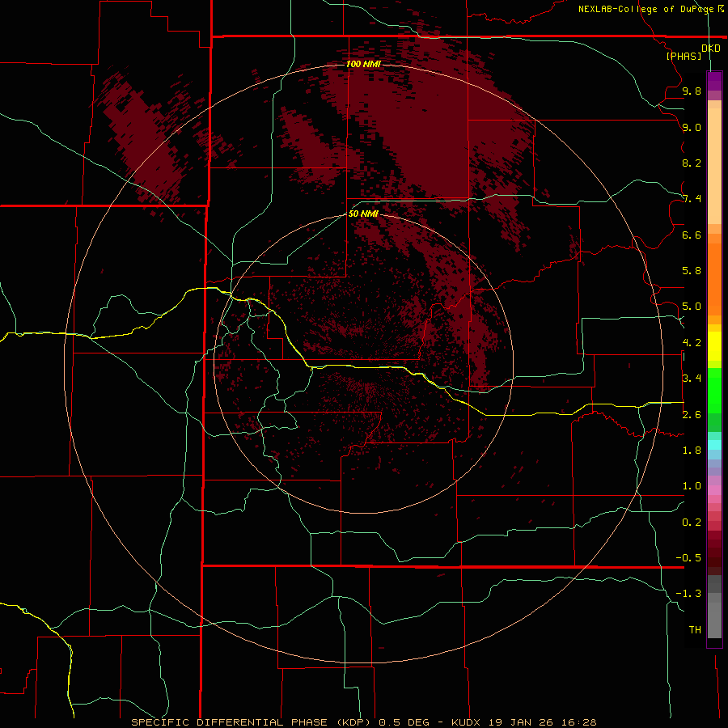Click the 1.0 scale value
The width and height of the screenshot is (728, 728).
pyautogui.click(x=692, y=486)
